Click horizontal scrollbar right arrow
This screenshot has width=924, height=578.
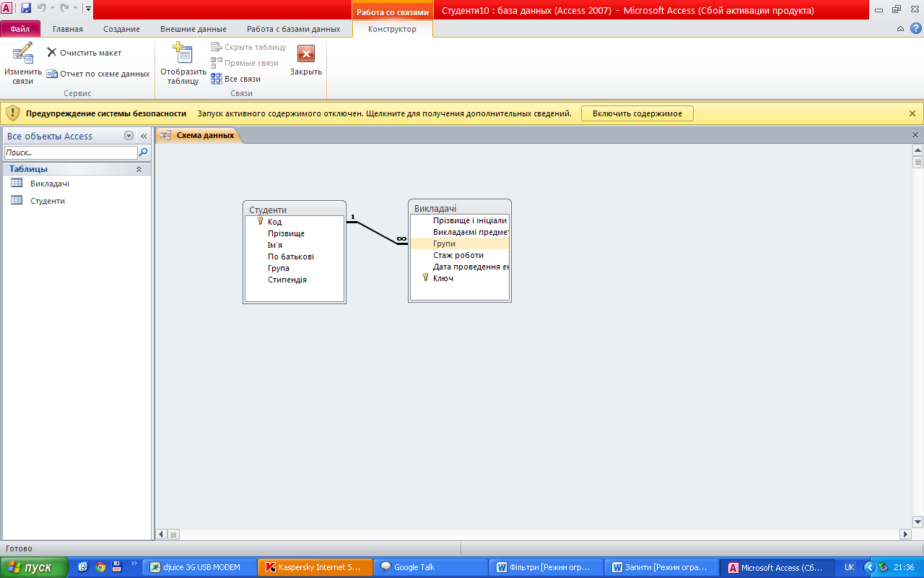coord(905,534)
